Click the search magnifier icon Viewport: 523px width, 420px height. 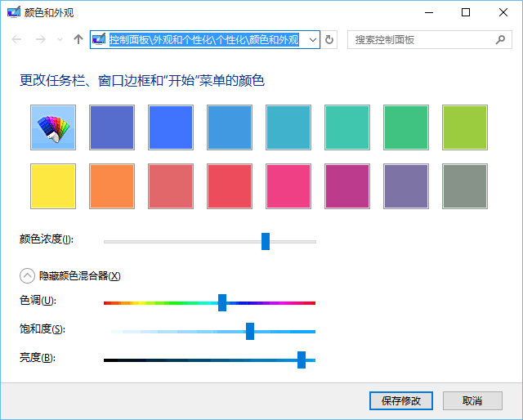[500, 39]
